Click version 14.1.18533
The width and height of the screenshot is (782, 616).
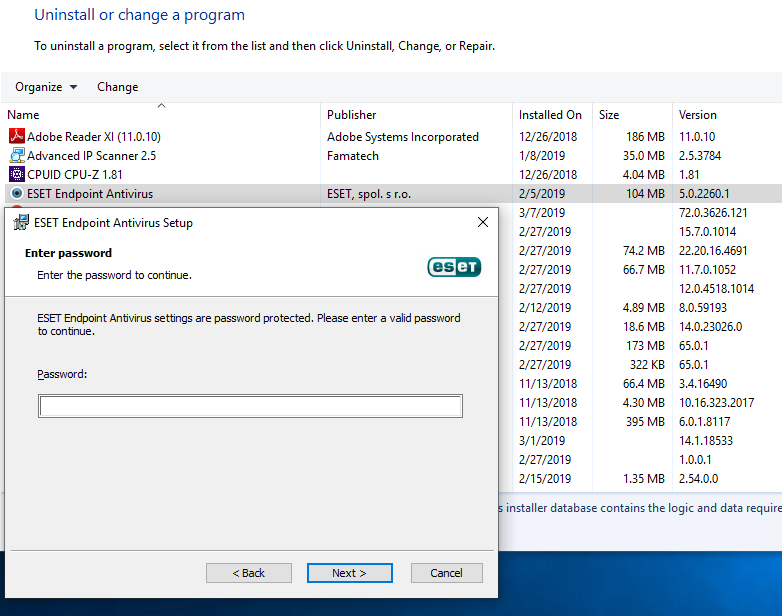706,440
